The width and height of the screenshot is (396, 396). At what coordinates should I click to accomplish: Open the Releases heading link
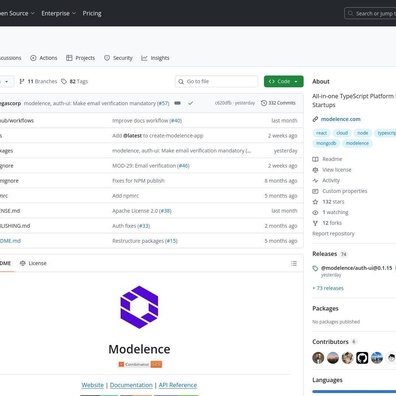click(x=324, y=254)
